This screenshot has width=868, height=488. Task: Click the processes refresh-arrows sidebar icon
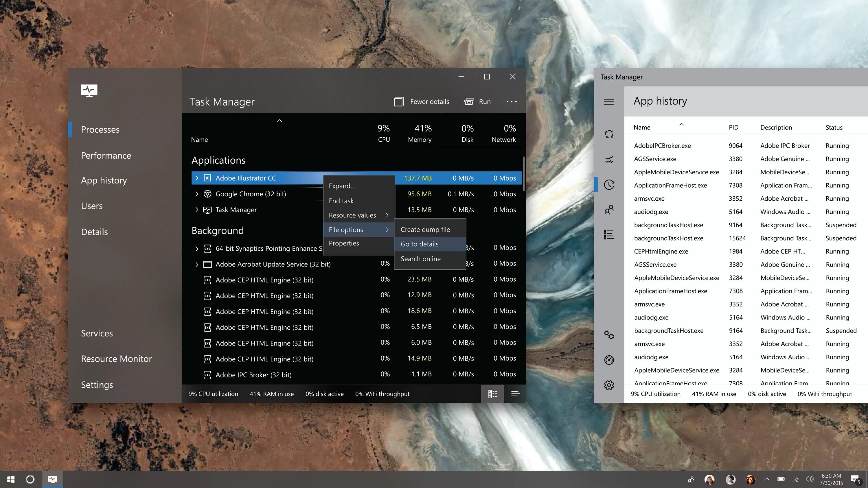(x=609, y=134)
